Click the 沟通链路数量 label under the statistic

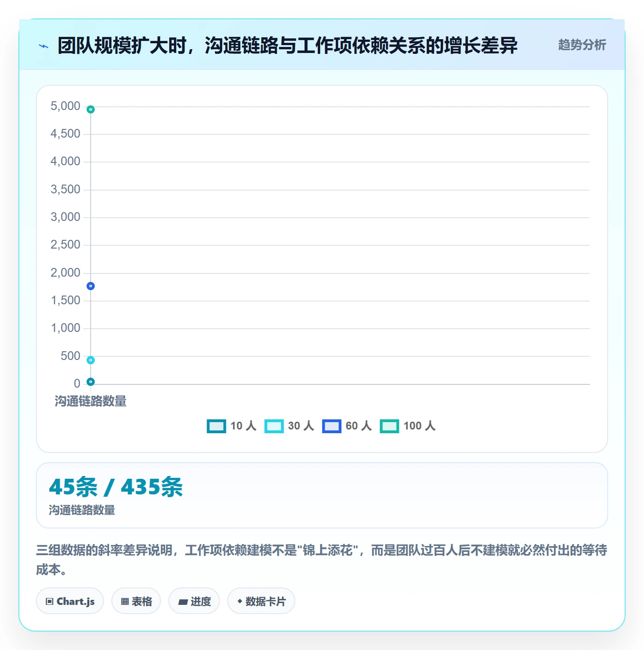(82, 510)
